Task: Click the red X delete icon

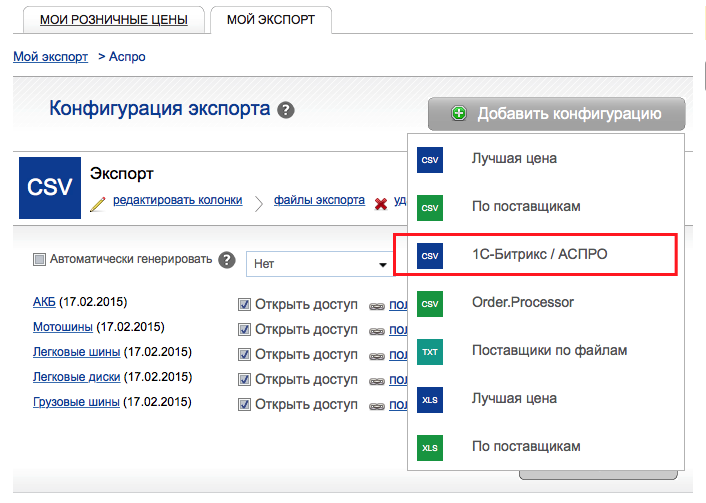Action: pos(381,203)
